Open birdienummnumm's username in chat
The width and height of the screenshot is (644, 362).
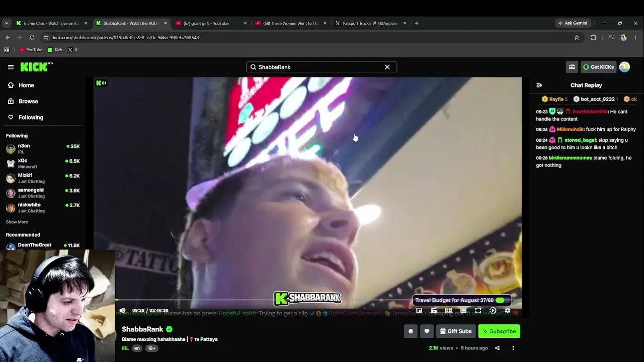pos(570,158)
